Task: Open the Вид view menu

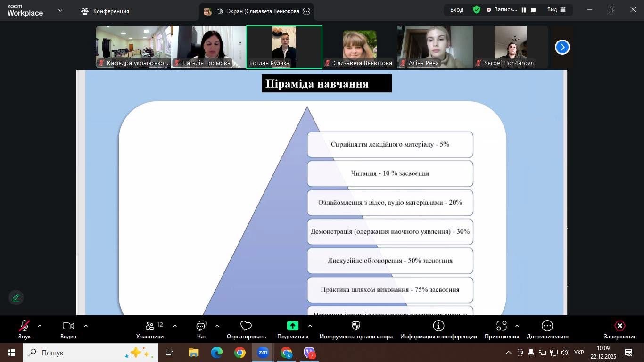Action: pyautogui.click(x=556, y=10)
